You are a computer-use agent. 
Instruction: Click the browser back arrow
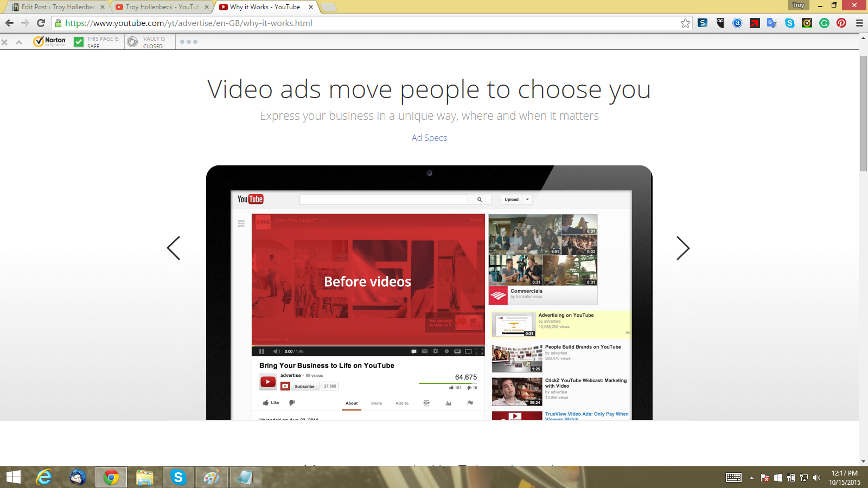(9, 23)
